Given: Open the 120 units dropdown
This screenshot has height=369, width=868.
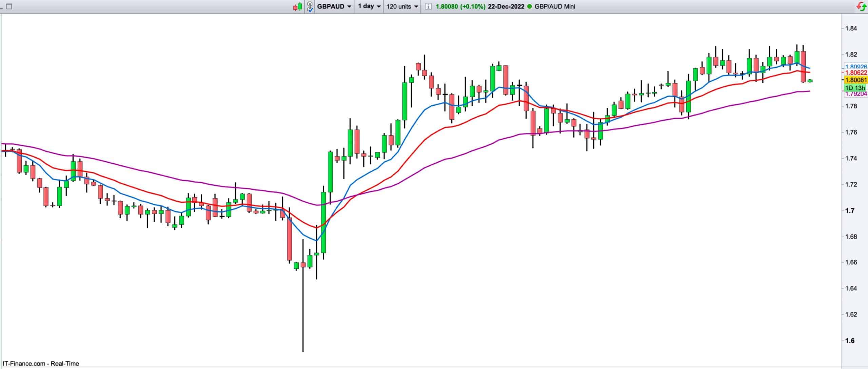Looking at the screenshot, I should pyautogui.click(x=402, y=6).
